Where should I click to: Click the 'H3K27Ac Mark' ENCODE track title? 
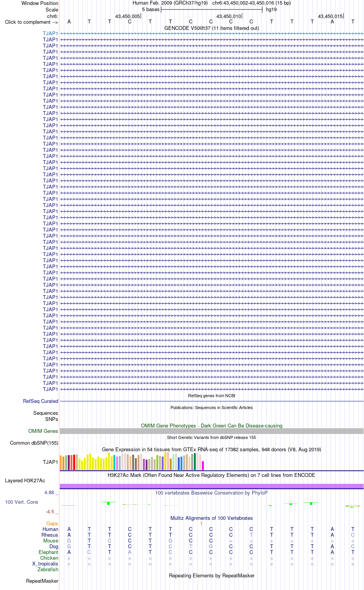click(212, 475)
